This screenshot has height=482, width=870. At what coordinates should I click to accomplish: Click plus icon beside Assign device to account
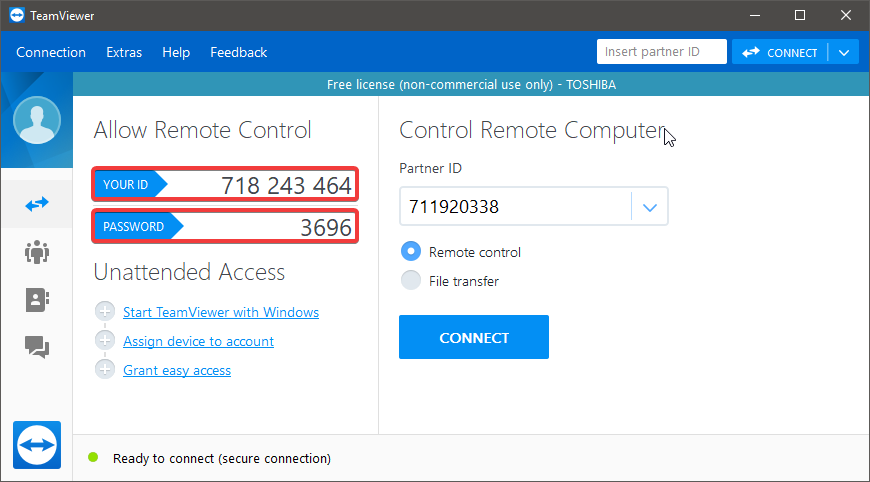pos(105,341)
